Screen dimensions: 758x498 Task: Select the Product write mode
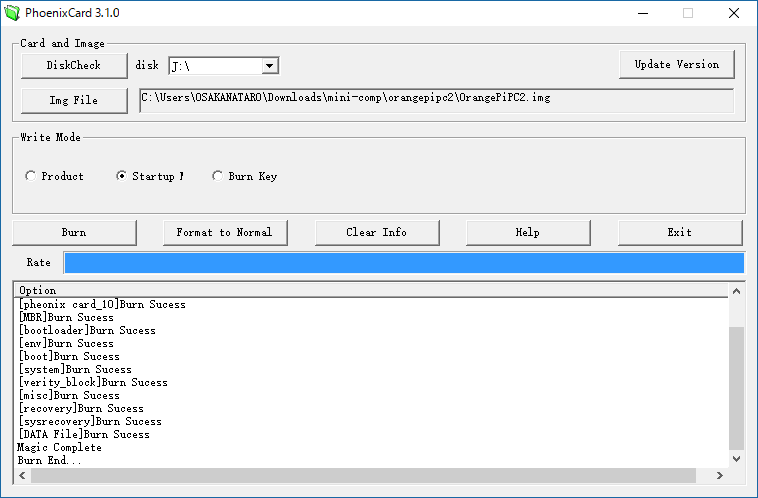(54, 176)
